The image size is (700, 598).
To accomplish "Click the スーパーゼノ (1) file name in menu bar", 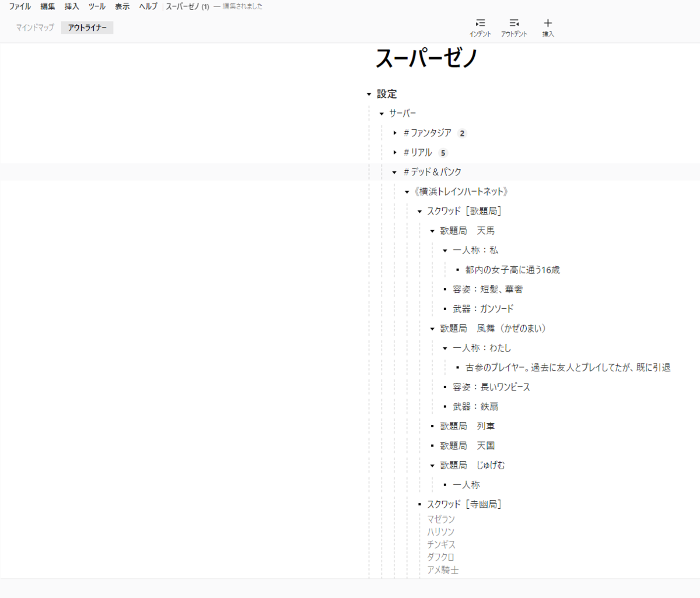I will click(x=187, y=6).
